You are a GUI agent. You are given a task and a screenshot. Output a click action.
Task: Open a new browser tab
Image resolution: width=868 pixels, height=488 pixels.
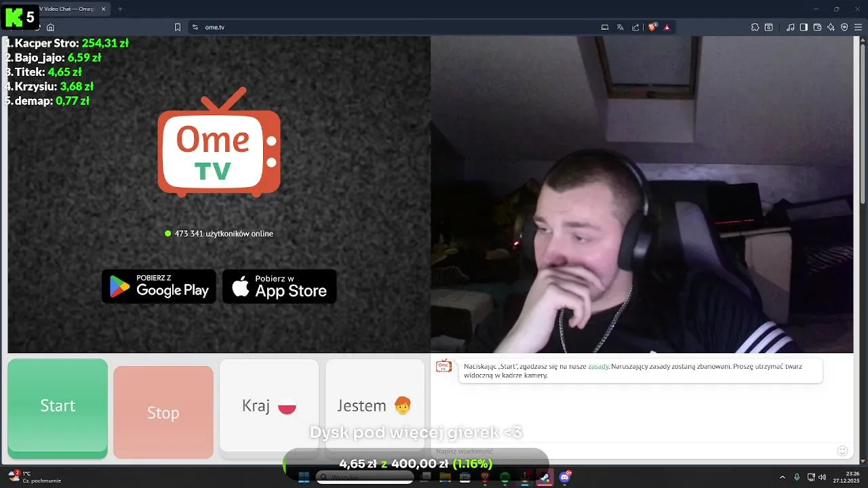120,9
